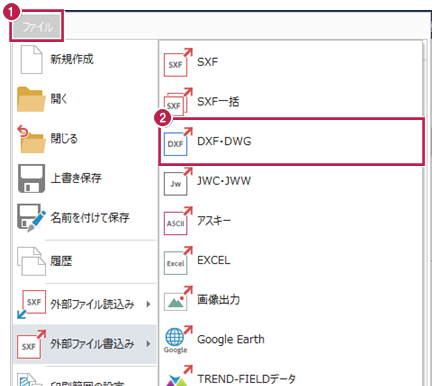Choose DXF･DWG export option text
The height and width of the screenshot is (386, 432).
tap(224, 141)
